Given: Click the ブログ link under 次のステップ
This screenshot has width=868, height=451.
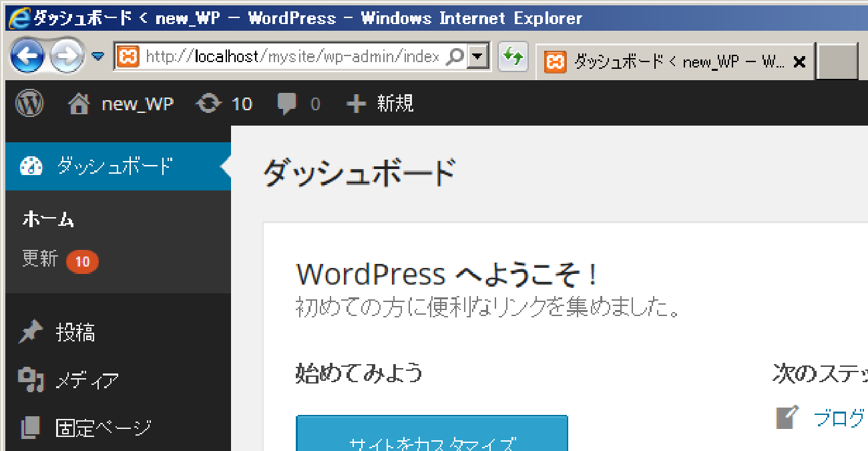Looking at the screenshot, I should (x=841, y=418).
